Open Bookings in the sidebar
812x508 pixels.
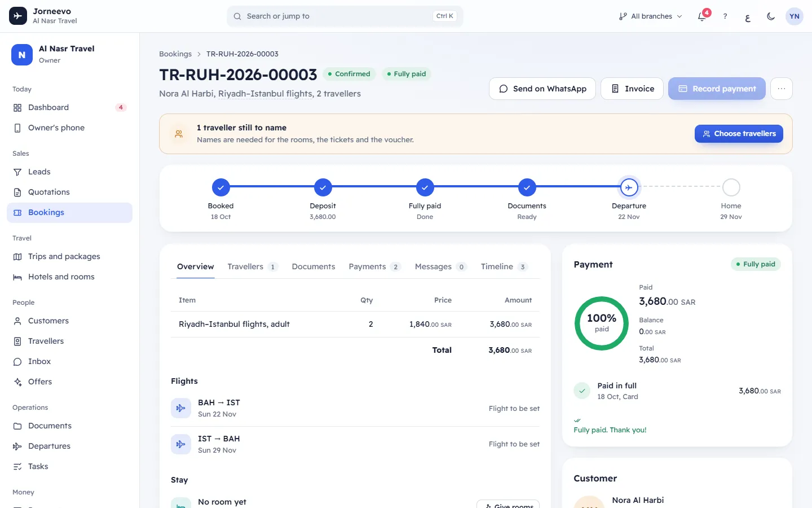(x=69, y=212)
